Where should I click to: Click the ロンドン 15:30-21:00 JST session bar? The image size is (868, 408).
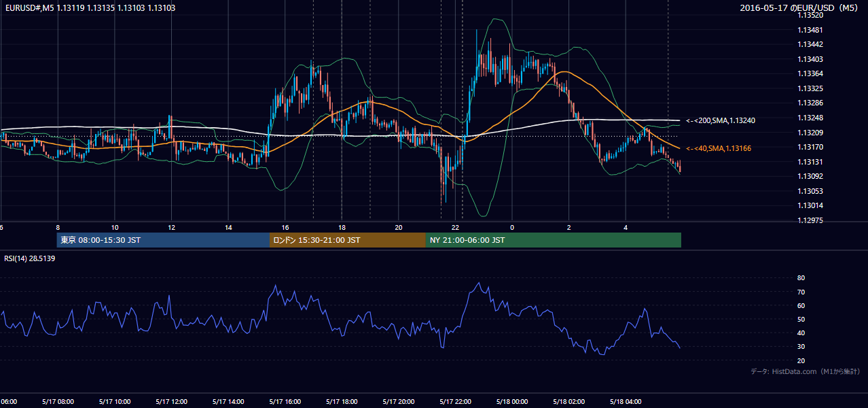click(348, 240)
